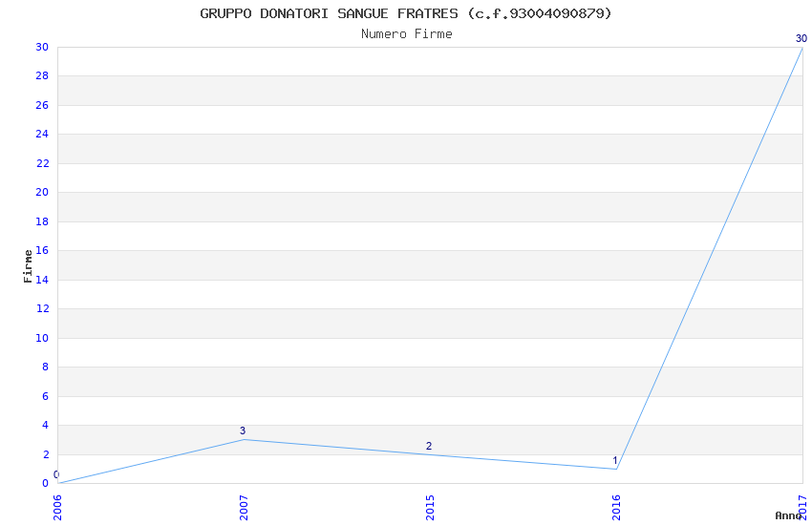812x525 pixels.
Task: Click the y-axis tick value 18
Action: [42, 221]
